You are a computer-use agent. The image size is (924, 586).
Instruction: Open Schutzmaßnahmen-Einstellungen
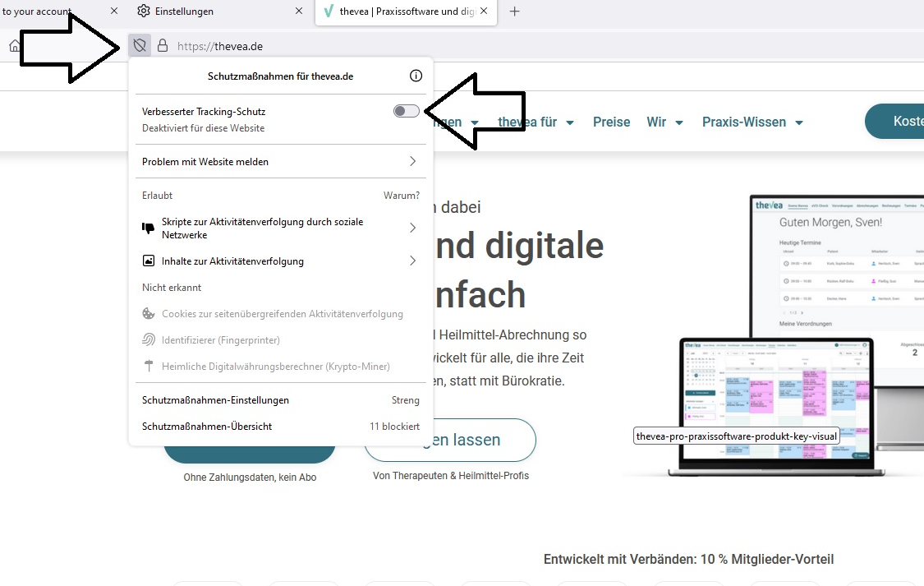coord(281,399)
